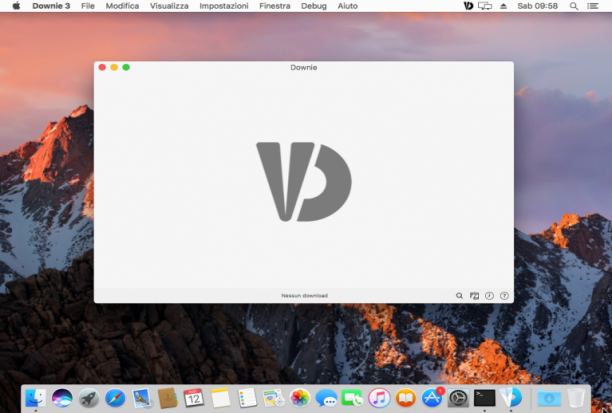Viewport: 612px width, 413px height.
Task: Open Calendar showing 12 in the Dock
Action: coord(194,398)
